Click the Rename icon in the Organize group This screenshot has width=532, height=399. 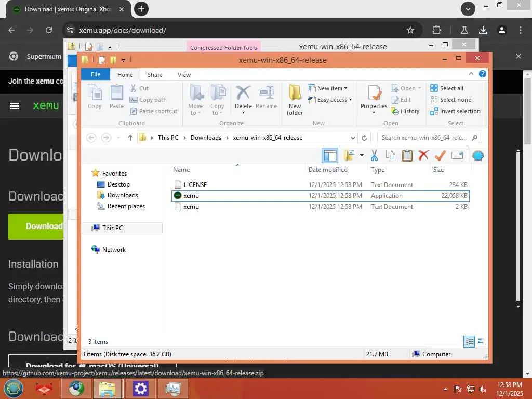point(267,97)
